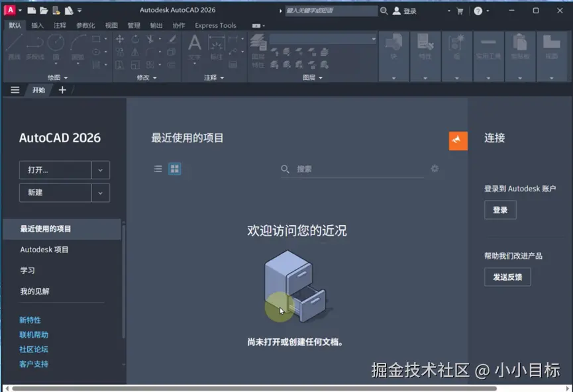573x392 pixels.
Task: Open the Express Tools ribbon tab
Action: [215, 25]
